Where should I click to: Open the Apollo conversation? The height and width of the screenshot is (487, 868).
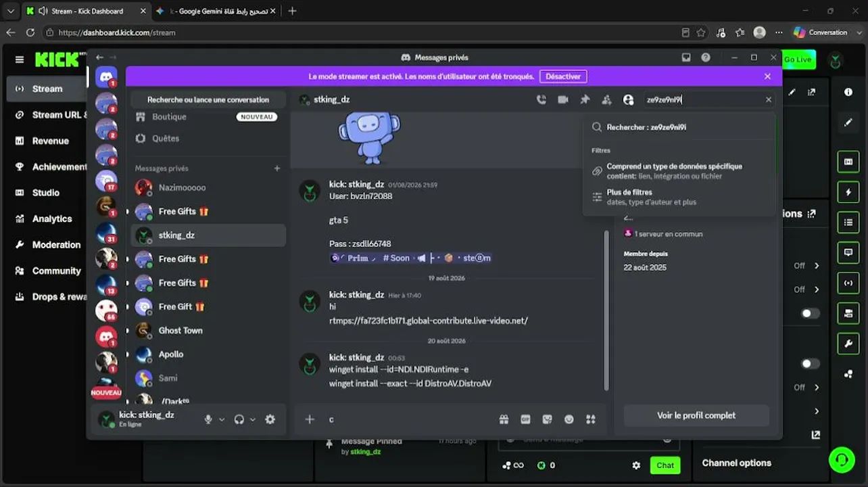208,354
